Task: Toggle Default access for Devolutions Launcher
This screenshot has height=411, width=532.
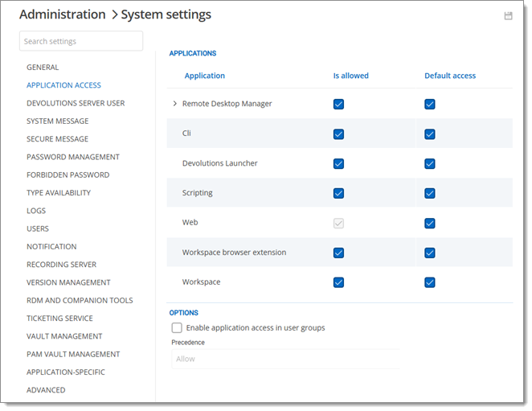Action: pyautogui.click(x=430, y=163)
